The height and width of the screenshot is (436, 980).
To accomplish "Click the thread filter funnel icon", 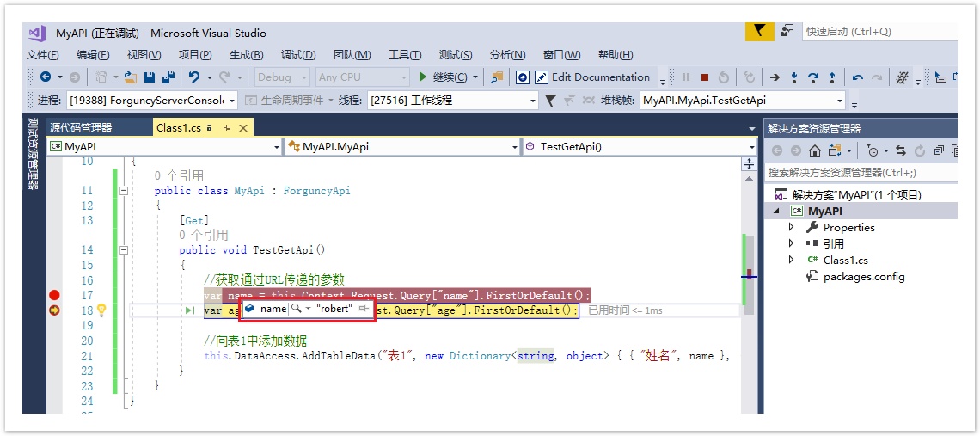I will point(551,100).
